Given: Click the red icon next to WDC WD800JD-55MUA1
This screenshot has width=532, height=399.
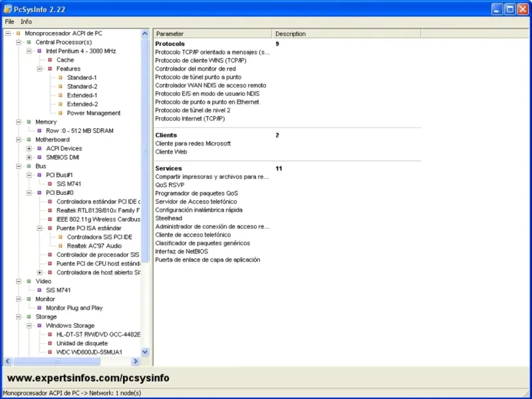Looking at the screenshot, I should 50,352.
